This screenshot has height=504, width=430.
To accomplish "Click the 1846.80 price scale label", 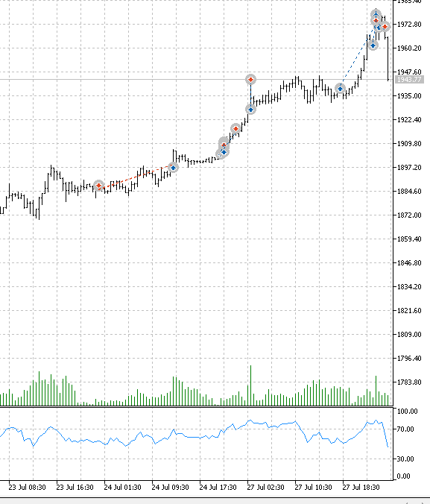I will 409,262.
